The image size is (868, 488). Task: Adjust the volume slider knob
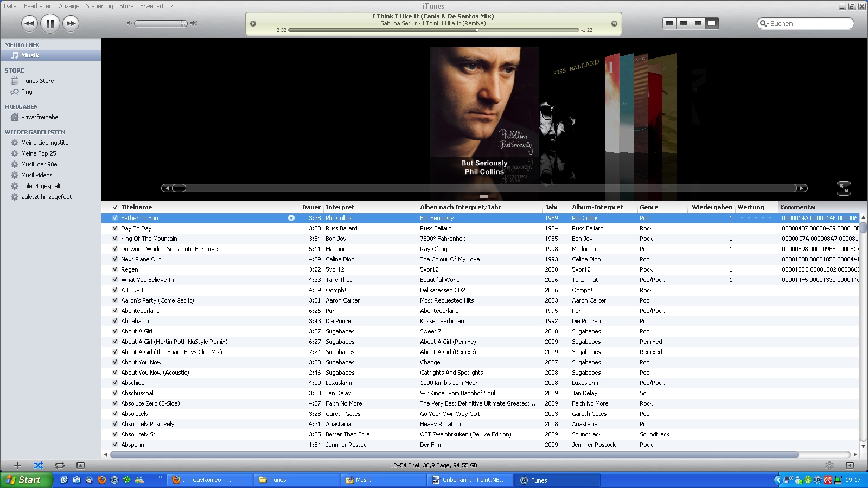[x=184, y=23]
